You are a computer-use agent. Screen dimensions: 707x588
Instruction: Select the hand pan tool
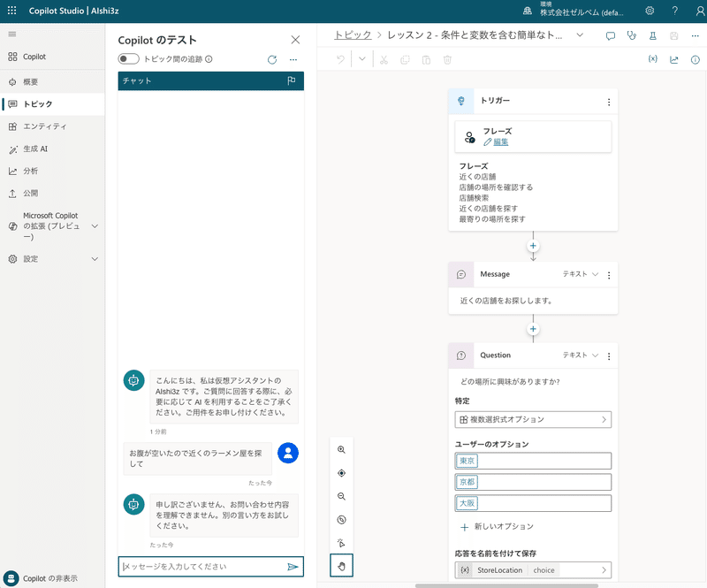coord(341,565)
